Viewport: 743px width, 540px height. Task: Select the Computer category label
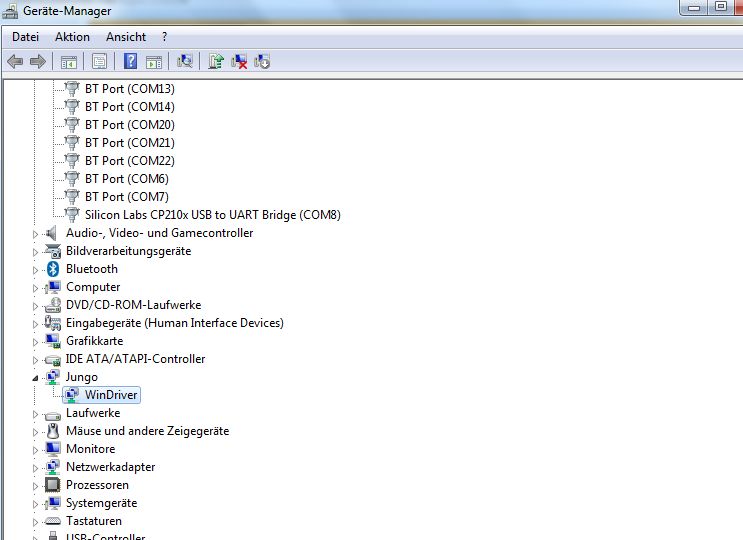(x=93, y=287)
